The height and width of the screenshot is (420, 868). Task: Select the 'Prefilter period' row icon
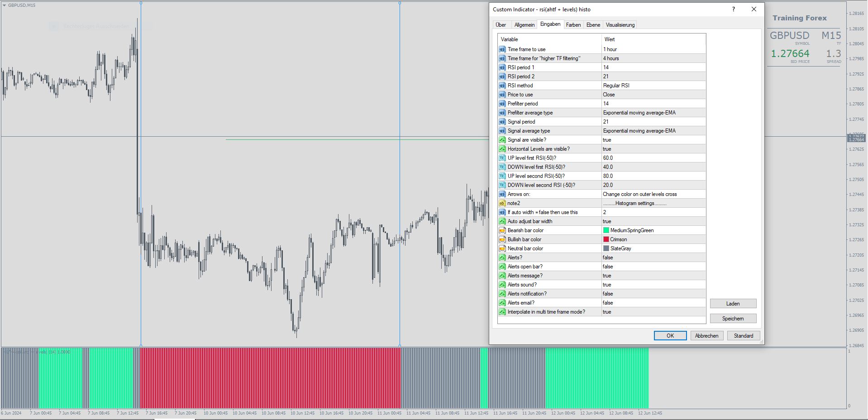[x=502, y=104]
